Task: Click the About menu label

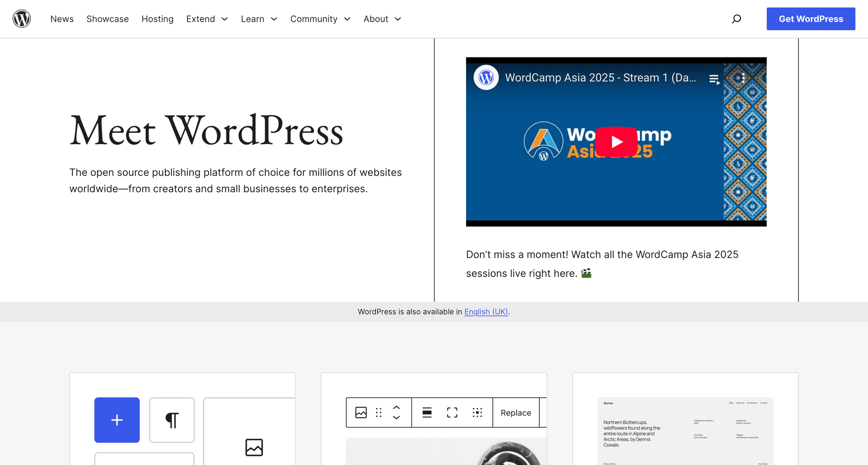Action: (x=376, y=19)
